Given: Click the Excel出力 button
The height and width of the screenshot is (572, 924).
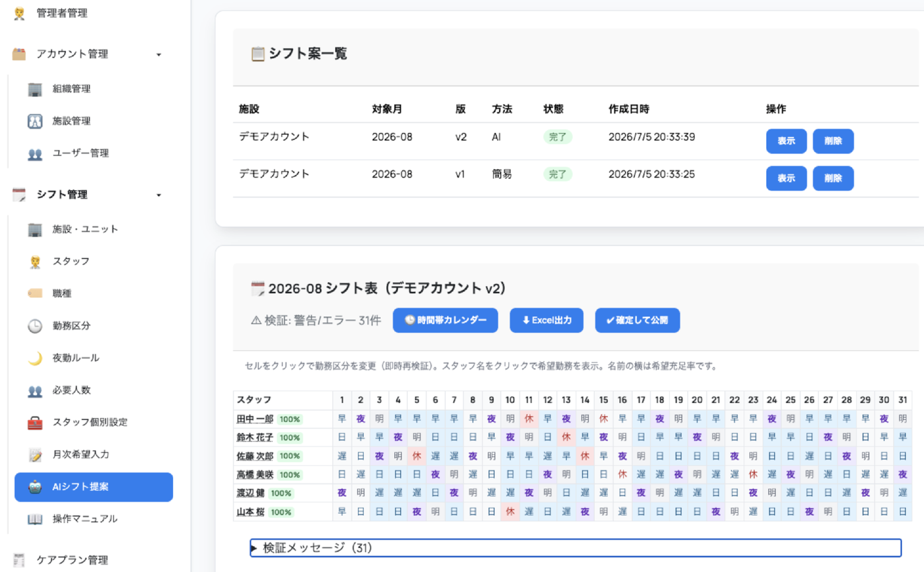Looking at the screenshot, I should [546, 320].
